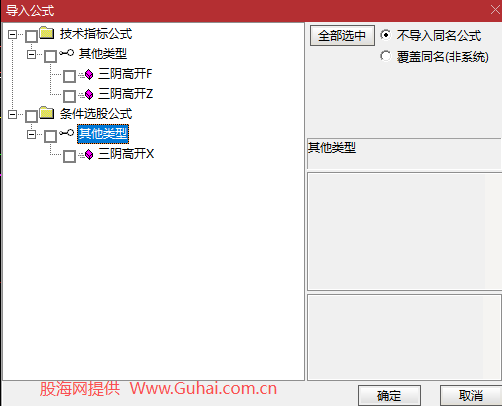Tick the 技术指标公式 checkbox
The width and height of the screenshot is (502, 406).
31,36
